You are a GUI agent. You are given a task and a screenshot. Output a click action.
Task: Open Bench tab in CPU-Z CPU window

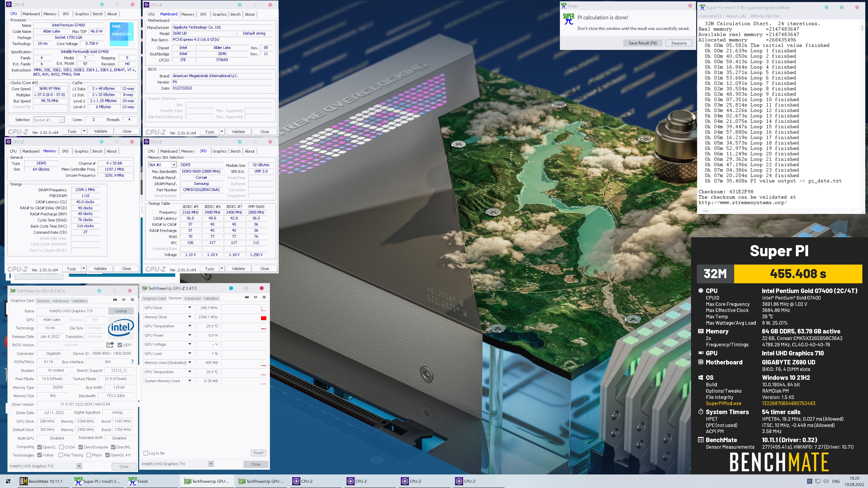click(98, 14)
